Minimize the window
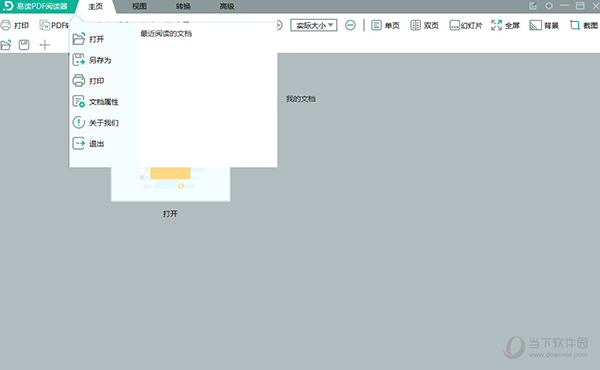This screenshot has height=370, width=600. [x=564, y=6]
